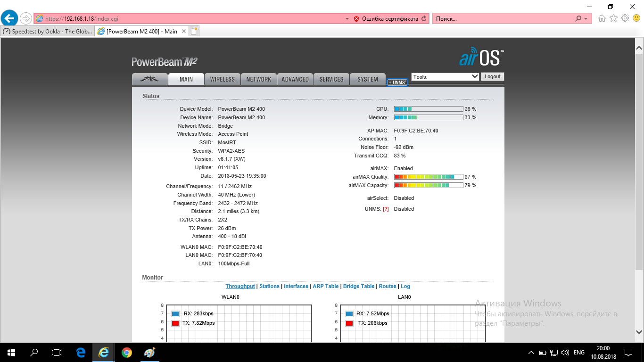644x362 pixels.
Task: Open Internet Explorer home icon
Action: 602,18
